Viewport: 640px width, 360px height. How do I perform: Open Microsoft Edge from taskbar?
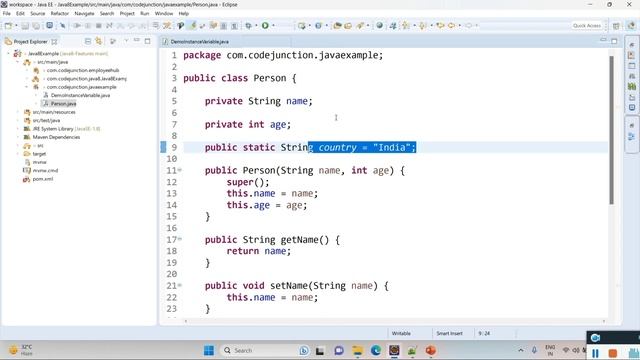[x=376, y=351]
